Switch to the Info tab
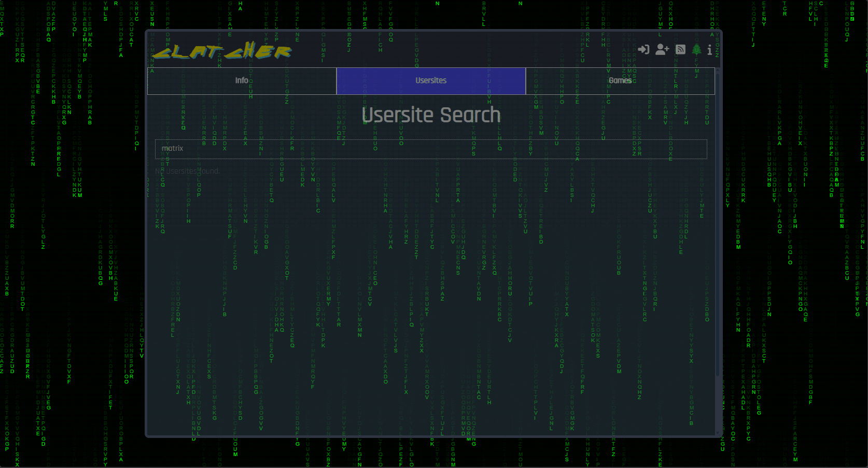This screenshot has width=868, height=468. pyautogui.click(x=242, y=81)
